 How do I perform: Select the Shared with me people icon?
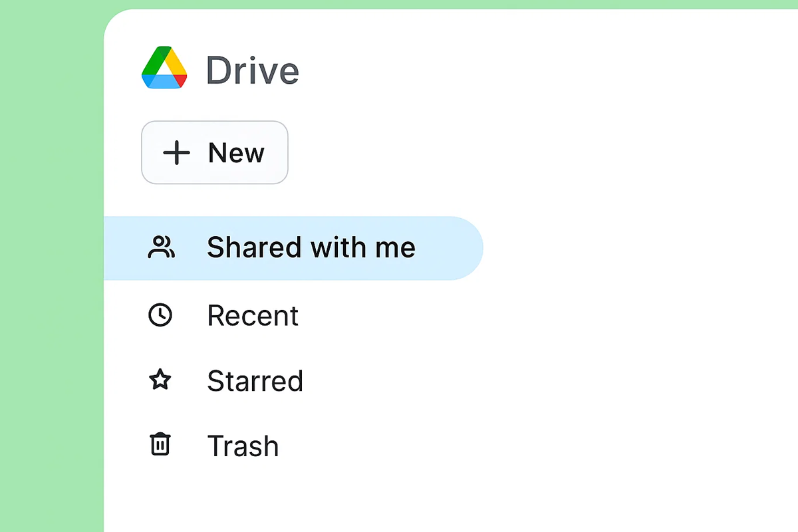coord(161,247)
